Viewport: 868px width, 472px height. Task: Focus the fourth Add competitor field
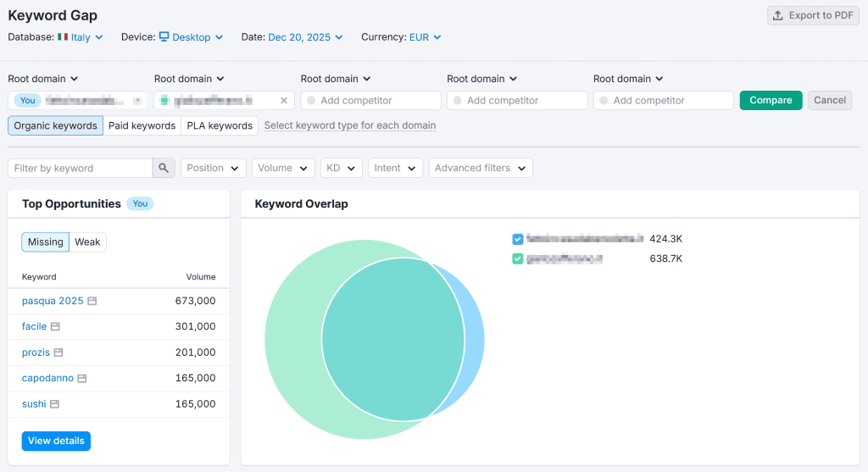coord(517,100)
